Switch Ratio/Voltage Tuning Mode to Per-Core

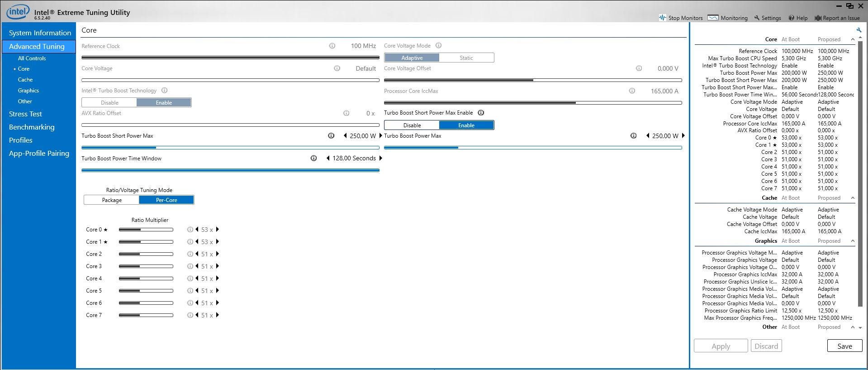click(166, 200)
